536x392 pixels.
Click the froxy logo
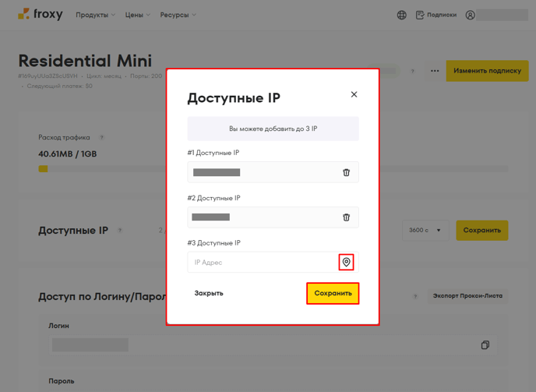(41, 14)
